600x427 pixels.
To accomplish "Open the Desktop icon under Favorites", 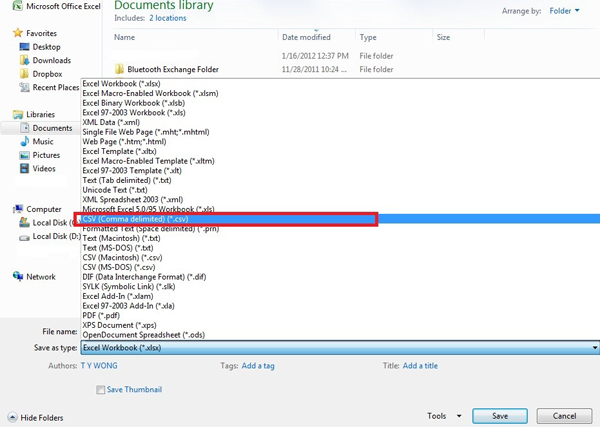I will pos(24,47).
